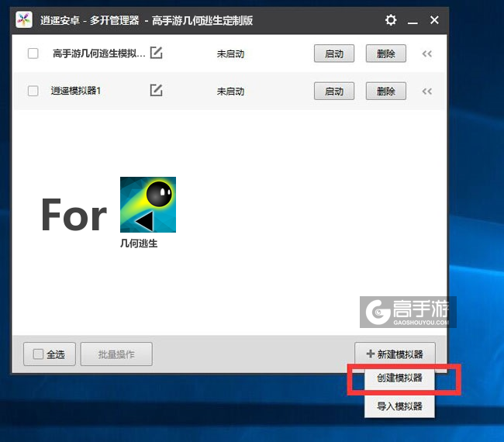This screenshot has height=442, width=504.
Task: Click the 几何逃生 game icon
Action: 148,205
